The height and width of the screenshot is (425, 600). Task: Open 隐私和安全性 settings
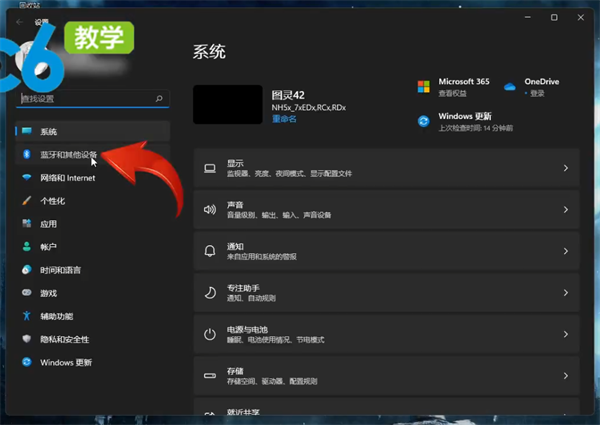[x=93, y=339]
